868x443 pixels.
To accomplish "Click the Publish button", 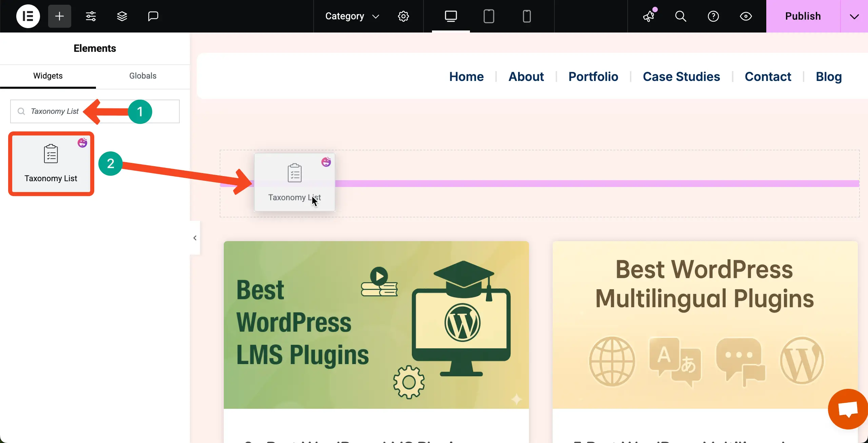I will click(x=803, y=16).
